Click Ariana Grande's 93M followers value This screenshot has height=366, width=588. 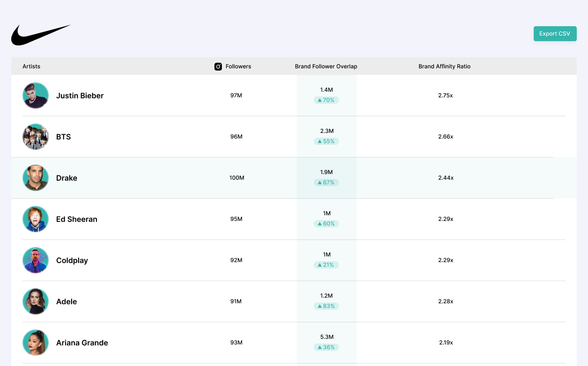click(x=236, y=343)
